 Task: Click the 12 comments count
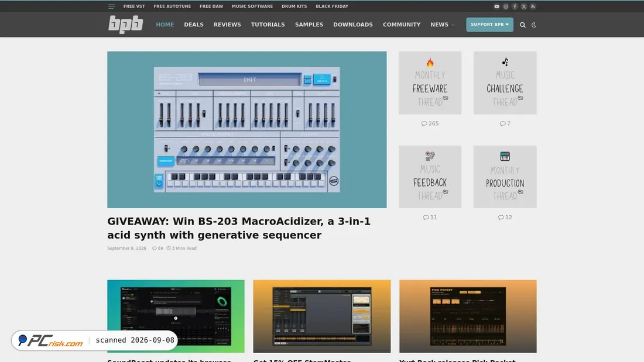click(x=505, y=218)
